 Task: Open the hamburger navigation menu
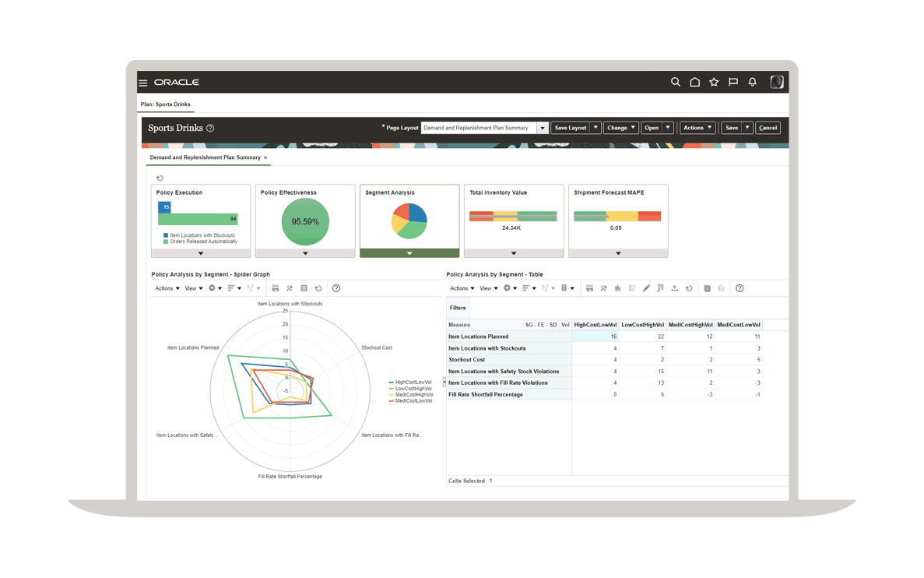143,83
